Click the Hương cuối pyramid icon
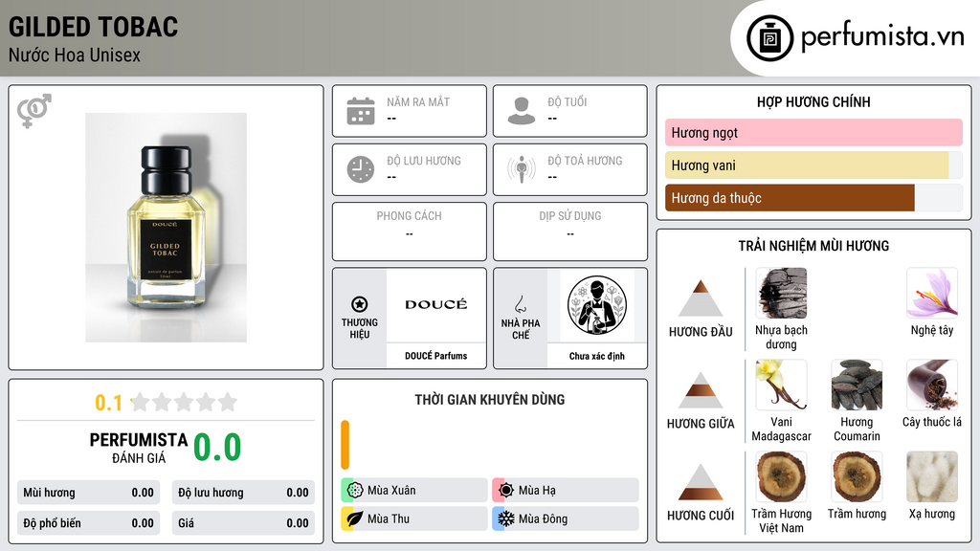The height and width of the screenshot is (551, 980). pyautogui.click(x=701, y=482)
